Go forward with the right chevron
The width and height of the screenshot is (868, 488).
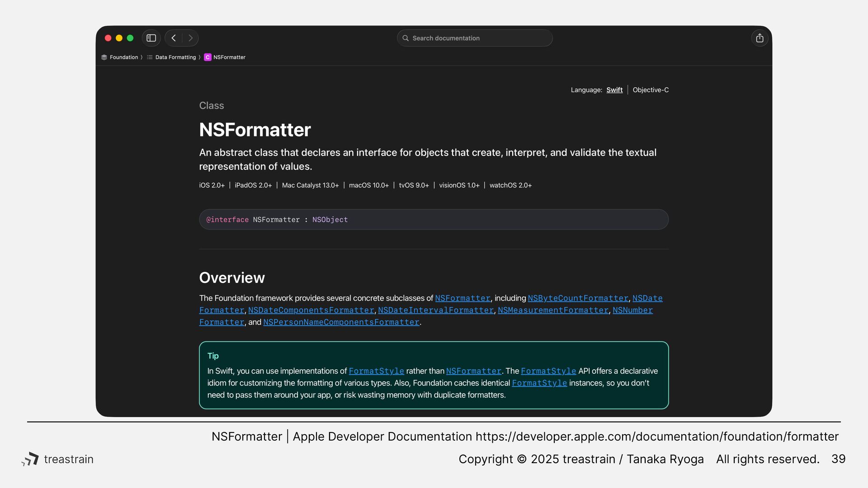[x=190, y=38]
